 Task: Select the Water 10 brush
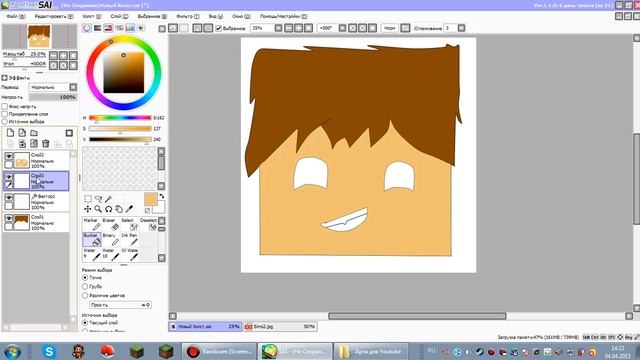pyautogui.click(x=111, y=254)
